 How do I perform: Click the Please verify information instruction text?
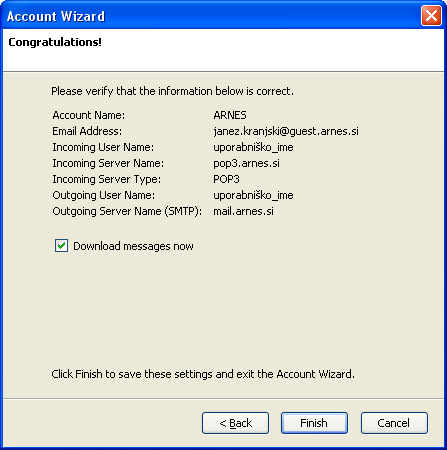pos(172,91)
